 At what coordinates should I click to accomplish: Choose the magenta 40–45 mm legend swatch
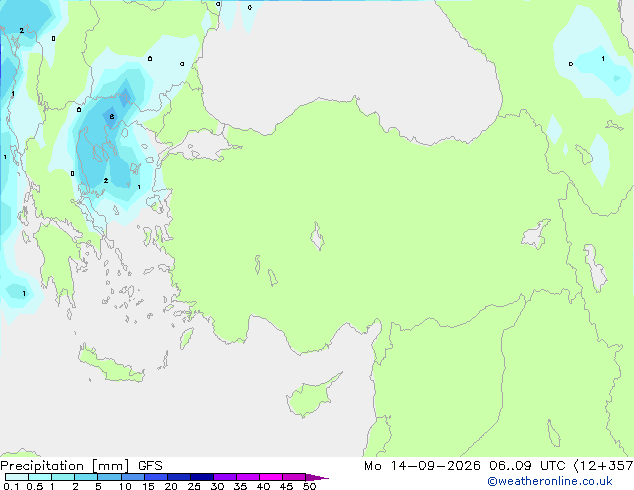[271, 477]
